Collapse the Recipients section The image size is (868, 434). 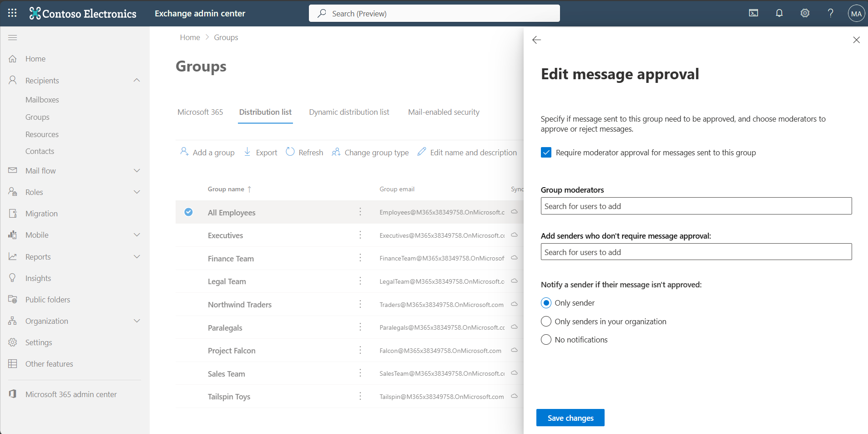pyautogui.click(x=136, y=80)
